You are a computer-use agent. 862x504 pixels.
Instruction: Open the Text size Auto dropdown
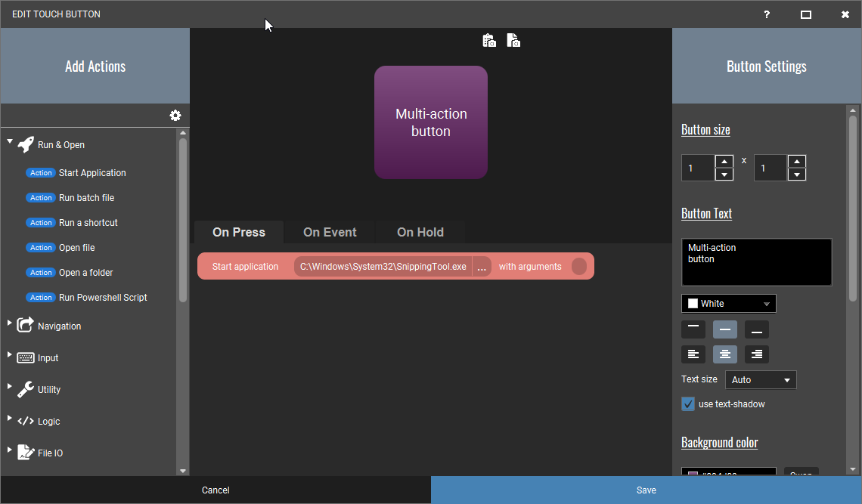[x=760, y=380]
